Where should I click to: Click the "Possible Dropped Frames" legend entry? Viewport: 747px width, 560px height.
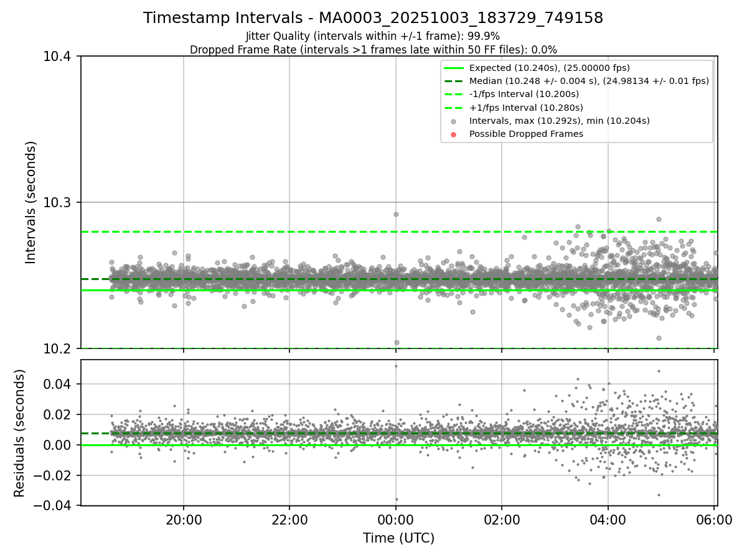click(x=526, y=134)
